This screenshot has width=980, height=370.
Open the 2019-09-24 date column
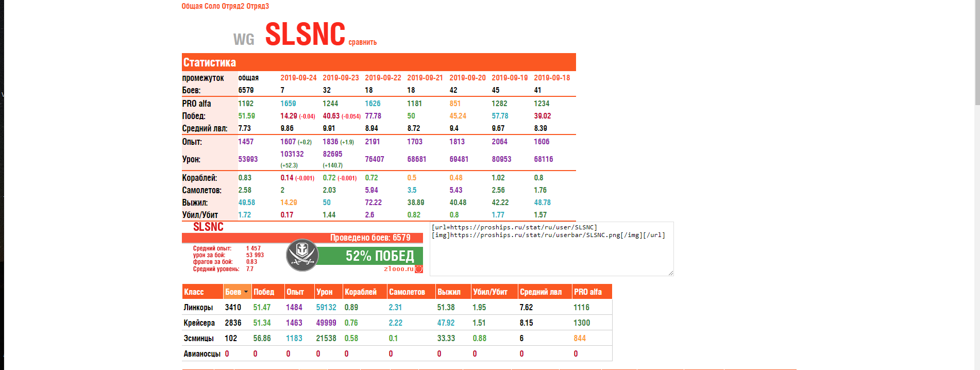click(x=298, y=78)
